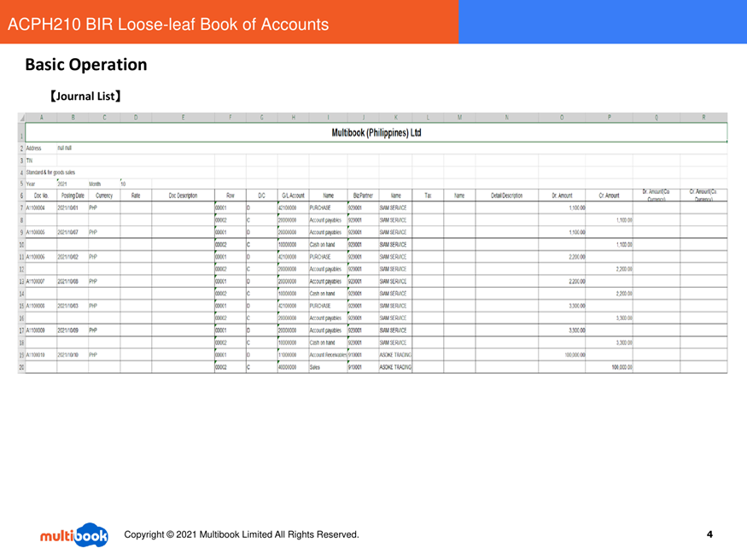Viewport: 747px width, 560px height.
Task: Click the Posting Date column heading
Action: point(73,195)
